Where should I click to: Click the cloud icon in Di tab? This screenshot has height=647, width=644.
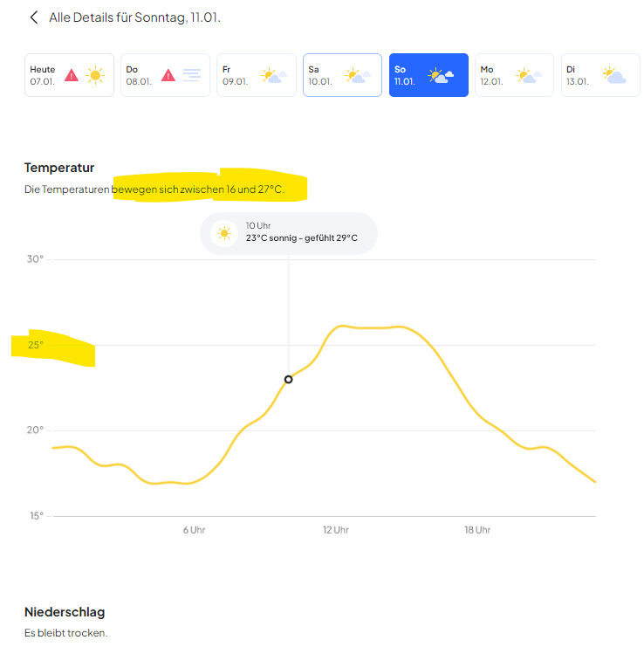614,75
